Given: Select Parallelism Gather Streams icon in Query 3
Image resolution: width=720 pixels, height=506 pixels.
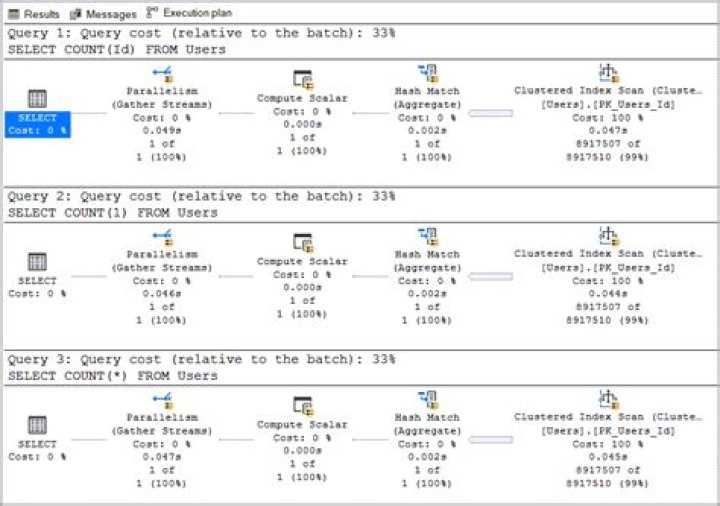Looking at the screenshot, I should [x=163, y=401].
